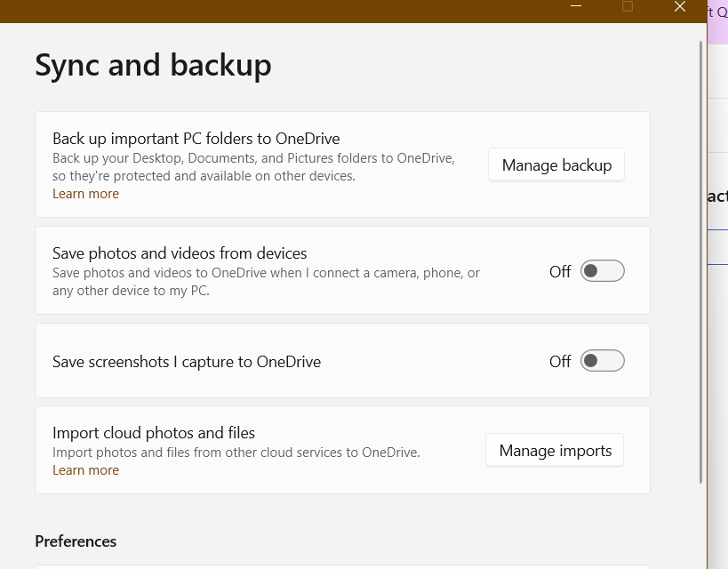Click 'Save photos and videos from devices' title
Screen dimensions: 728x569
(x=180, y=253)
